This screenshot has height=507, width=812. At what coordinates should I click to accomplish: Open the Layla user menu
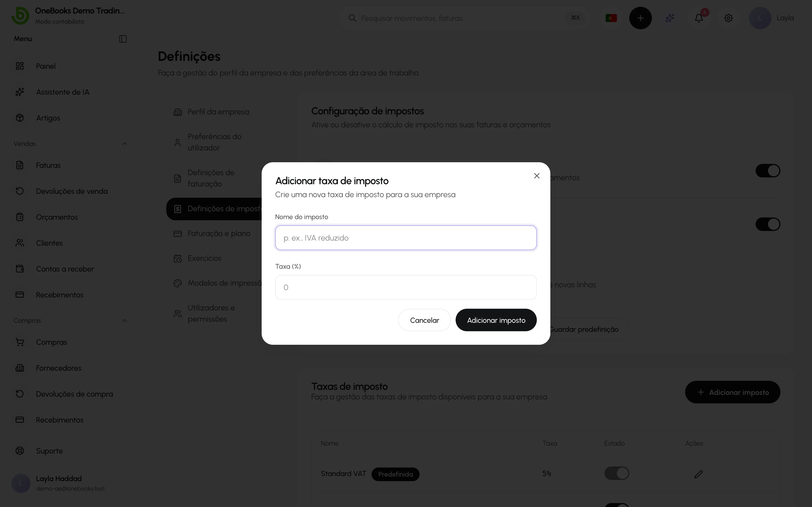coord(771,18)
